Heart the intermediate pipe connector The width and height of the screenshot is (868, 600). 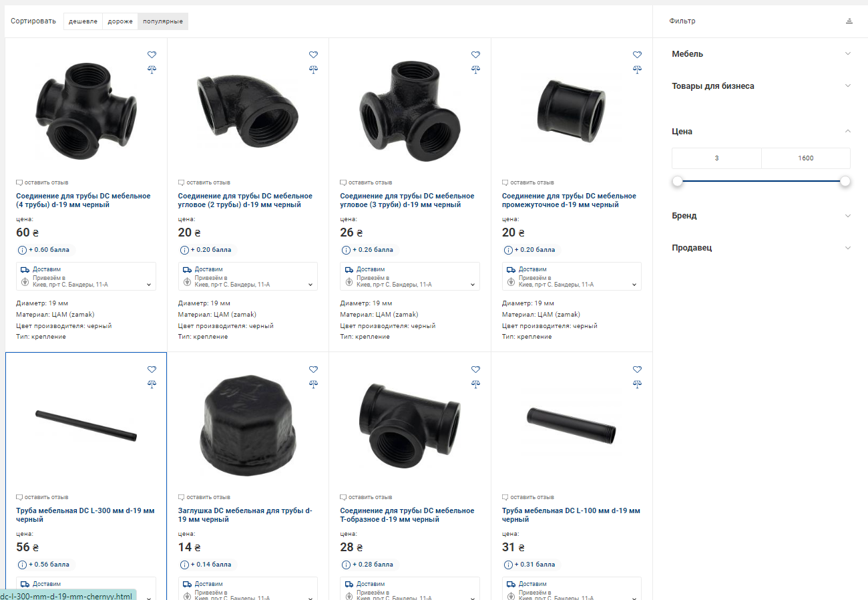[637, 55]
